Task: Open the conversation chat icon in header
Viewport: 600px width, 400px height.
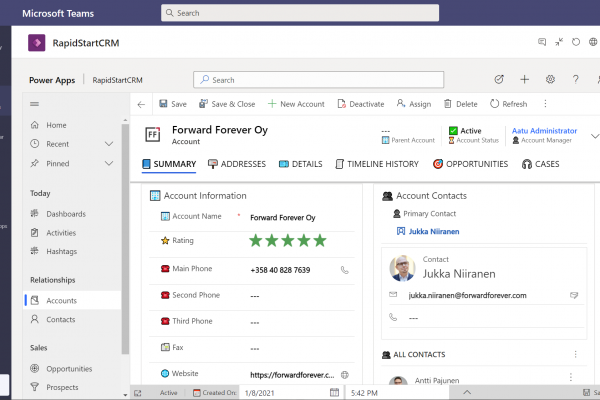Action: pyautogui.click(x=542, y=42)
